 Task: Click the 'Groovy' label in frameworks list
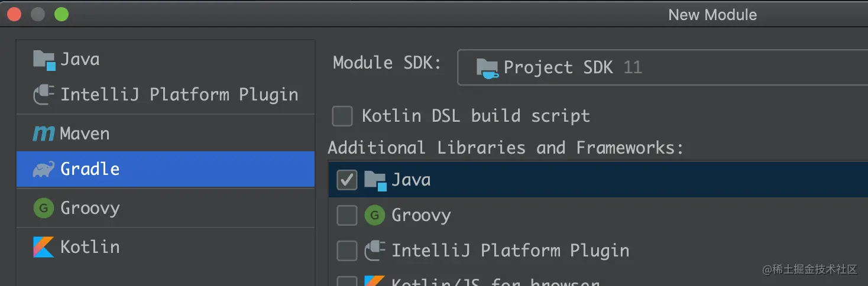click(x=421, y=216)
